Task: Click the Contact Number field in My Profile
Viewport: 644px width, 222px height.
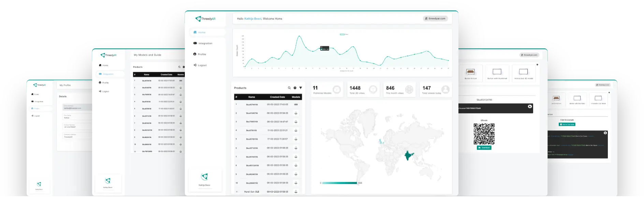Action: (x=77, y=126)
